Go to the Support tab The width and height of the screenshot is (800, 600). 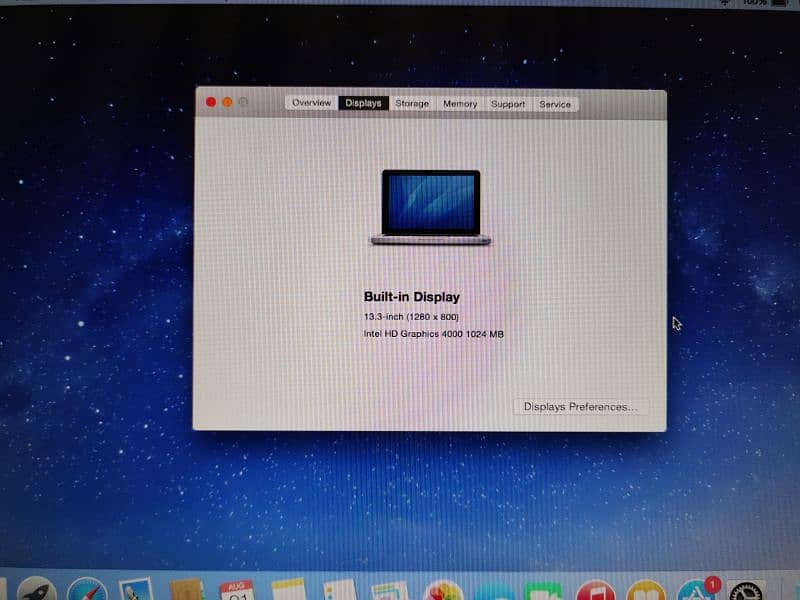tap(508, 103)
